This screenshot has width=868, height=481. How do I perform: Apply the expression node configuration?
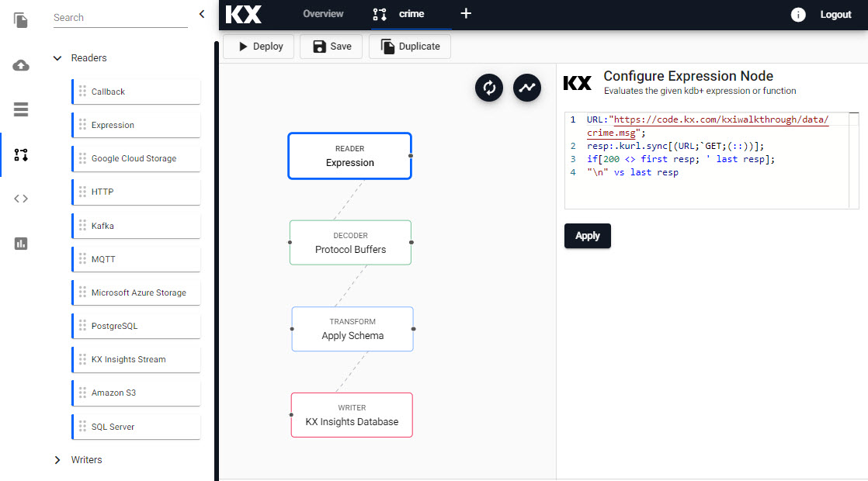[x=588, y=236]
